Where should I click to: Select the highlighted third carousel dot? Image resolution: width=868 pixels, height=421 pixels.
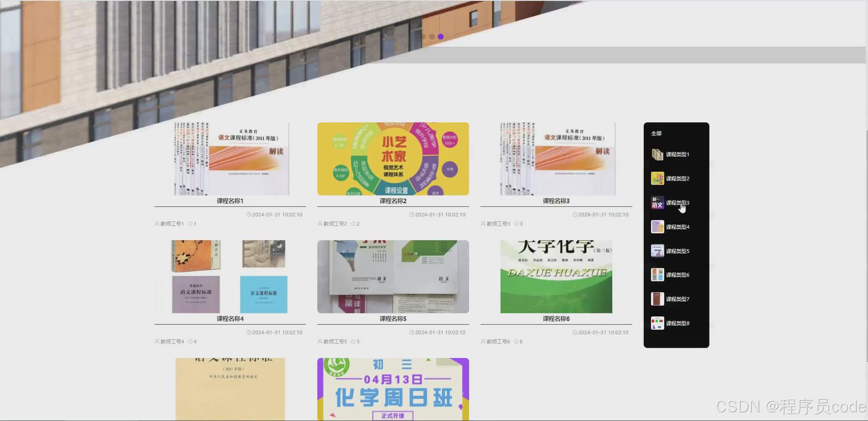click(x=440, y=36)
